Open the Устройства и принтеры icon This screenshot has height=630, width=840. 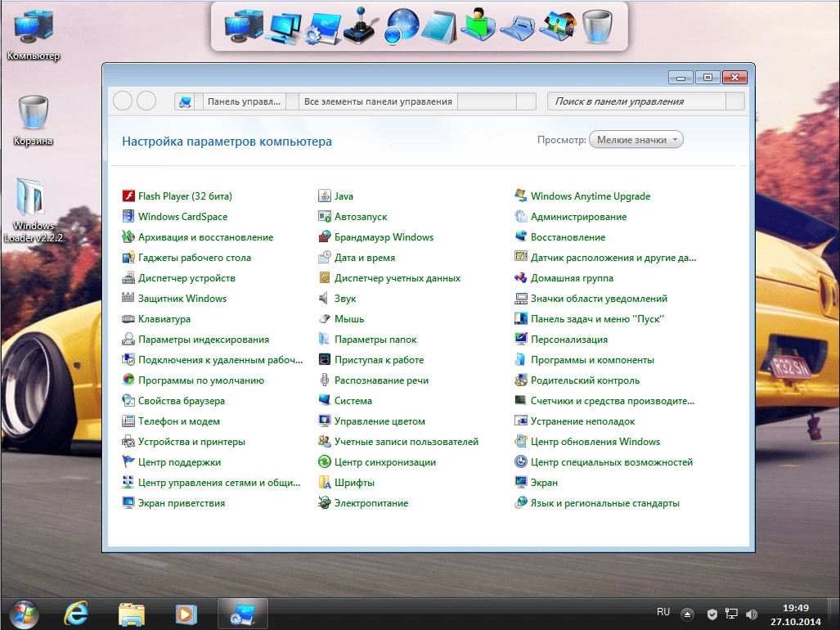click(128, 442)
